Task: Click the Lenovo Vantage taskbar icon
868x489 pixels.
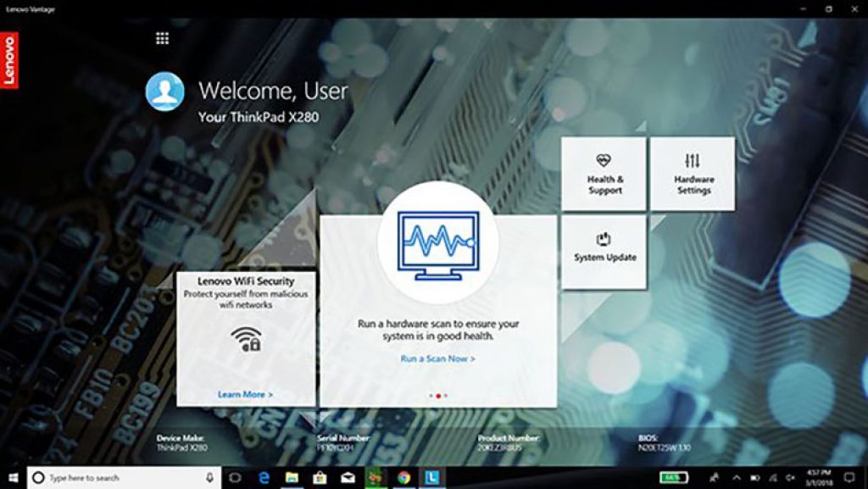Action: 432,477
